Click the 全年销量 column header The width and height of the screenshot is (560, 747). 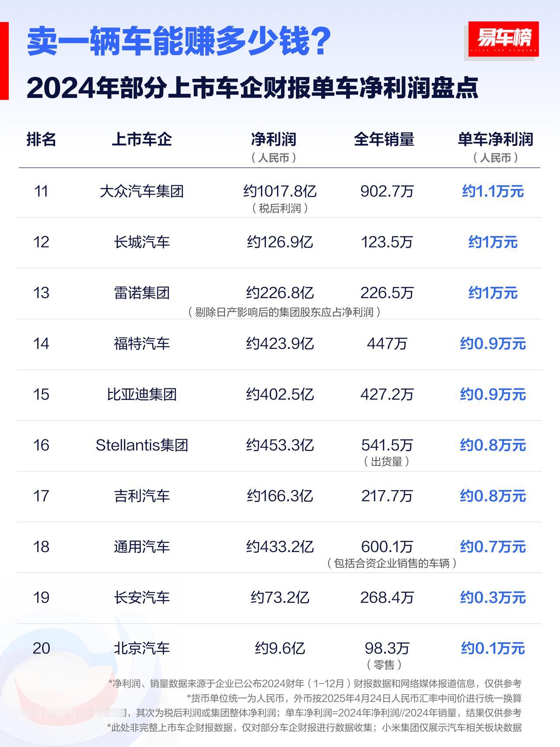(384, 139)
